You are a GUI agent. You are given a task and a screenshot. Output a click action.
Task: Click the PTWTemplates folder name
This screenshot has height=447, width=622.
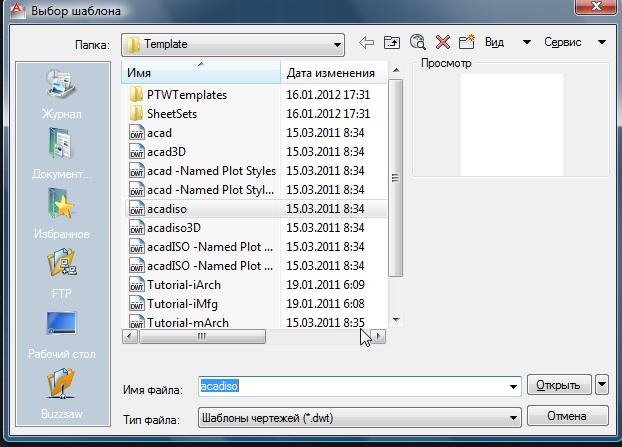(187, 94)
